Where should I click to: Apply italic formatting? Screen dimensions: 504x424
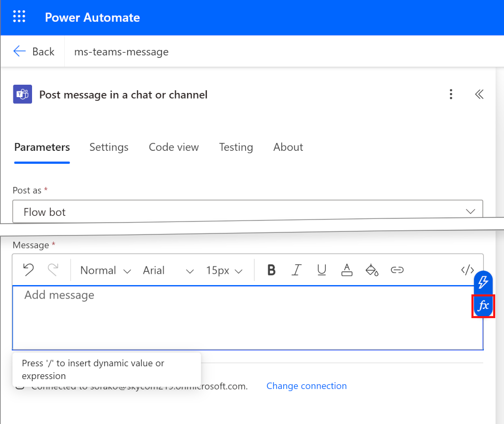(x=296, y=270)
